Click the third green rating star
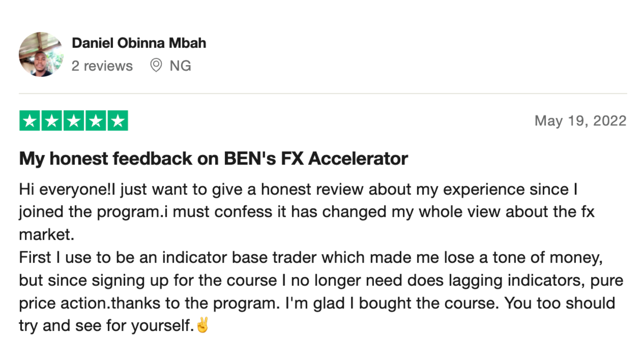The image size is (644, 362). pos(74,120)
